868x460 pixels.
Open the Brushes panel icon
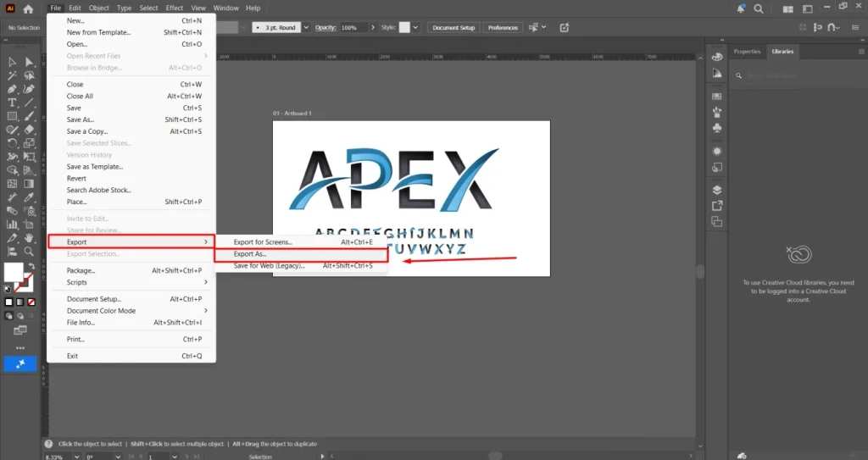tap(717, 113)
